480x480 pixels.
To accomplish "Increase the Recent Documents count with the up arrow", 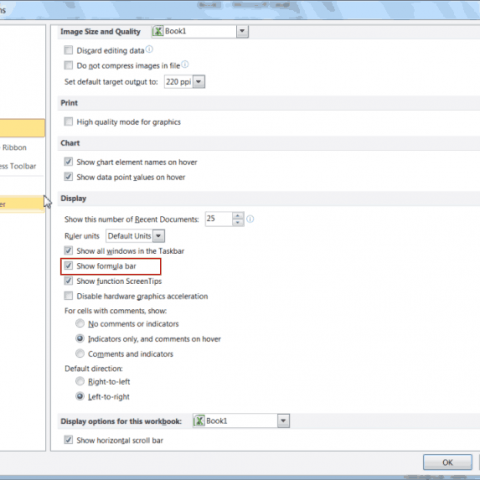I will click(238, 216).
